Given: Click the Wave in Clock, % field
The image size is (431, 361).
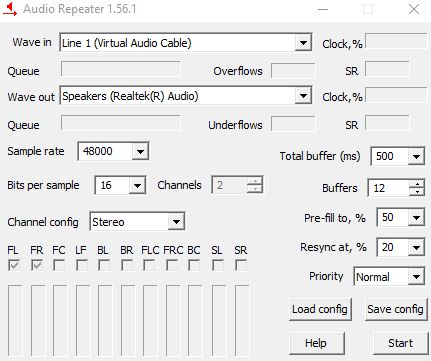Looking at the screenshot, I should tap(396, 41).
